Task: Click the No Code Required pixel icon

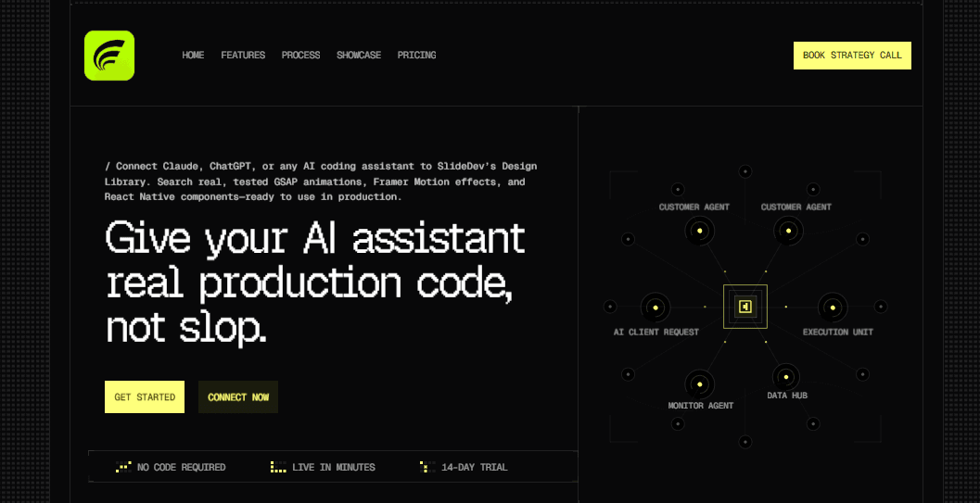Action: 123,467
